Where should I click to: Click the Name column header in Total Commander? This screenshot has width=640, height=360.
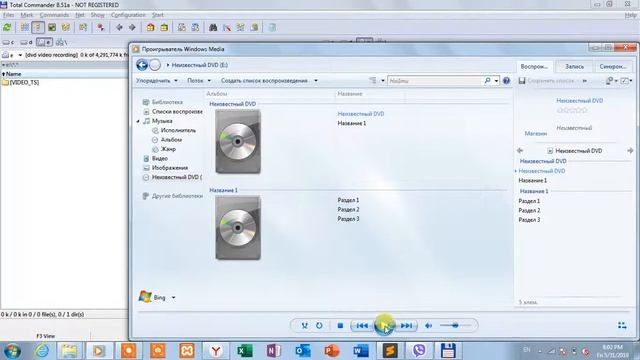12,74
